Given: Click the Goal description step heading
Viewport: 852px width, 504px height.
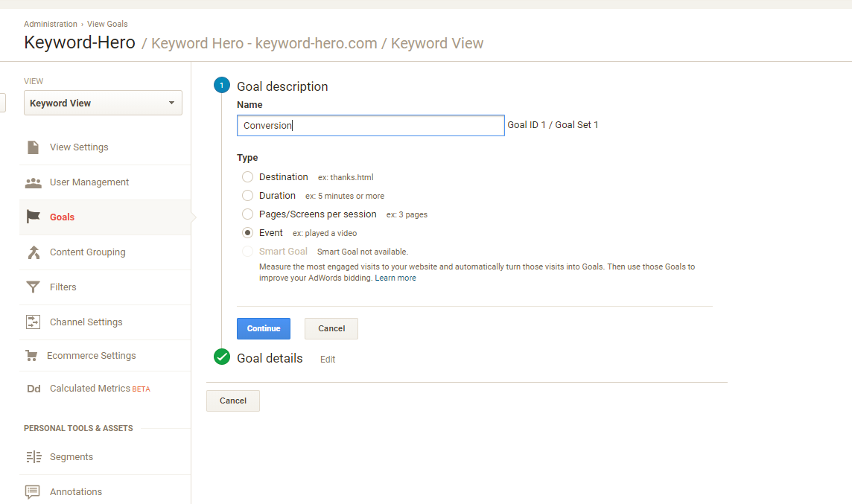Looking at the screenshot, I should [x=282, y=86].
